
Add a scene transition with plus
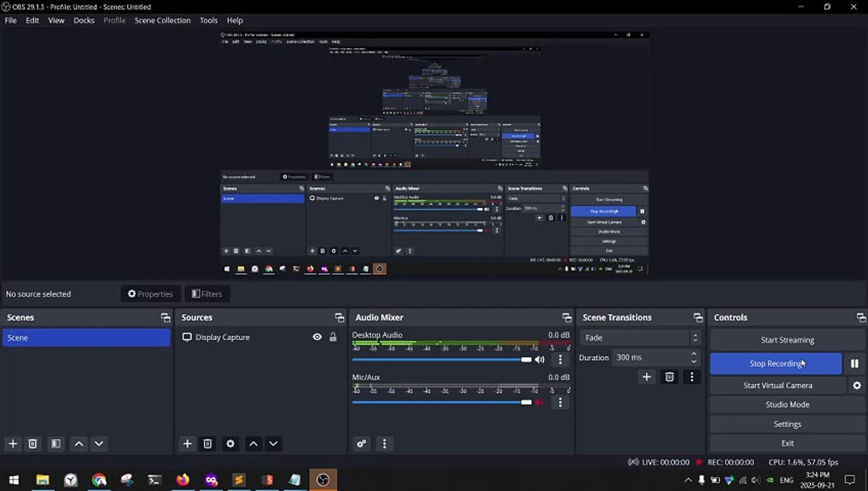point(647,377)
